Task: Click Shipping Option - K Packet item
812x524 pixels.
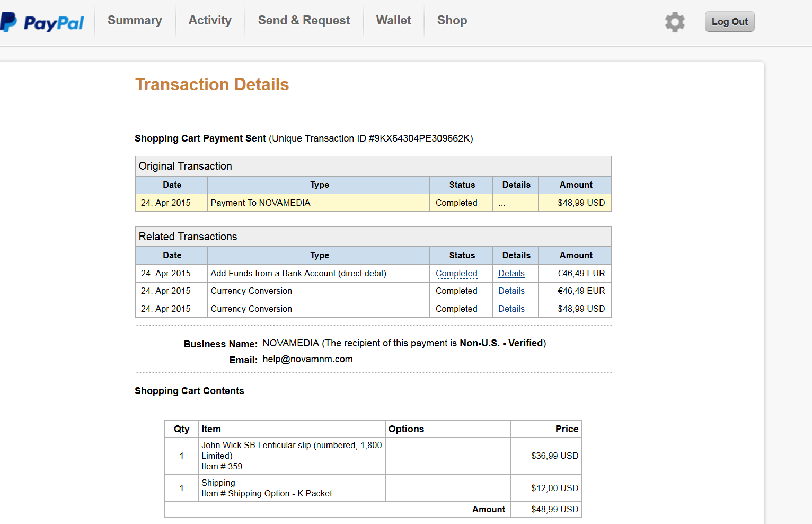Action: coord(292,488)
